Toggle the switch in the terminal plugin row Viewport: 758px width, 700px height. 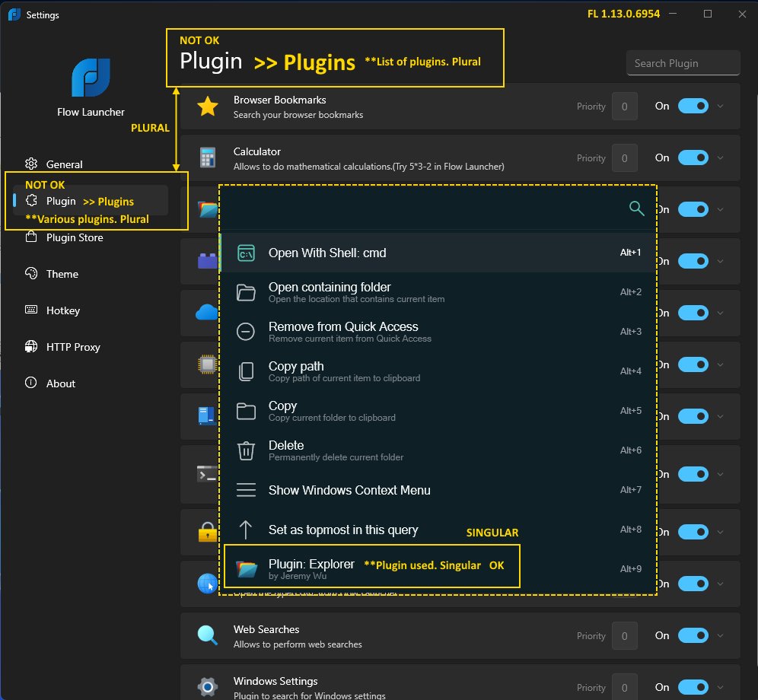pyautogui.click(x=693, y=474)
